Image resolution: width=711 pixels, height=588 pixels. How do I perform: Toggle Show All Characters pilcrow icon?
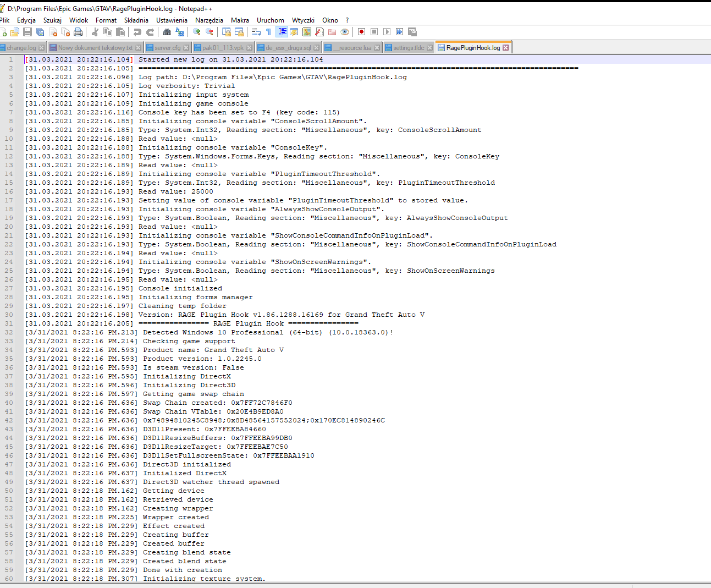pos(269,32)
